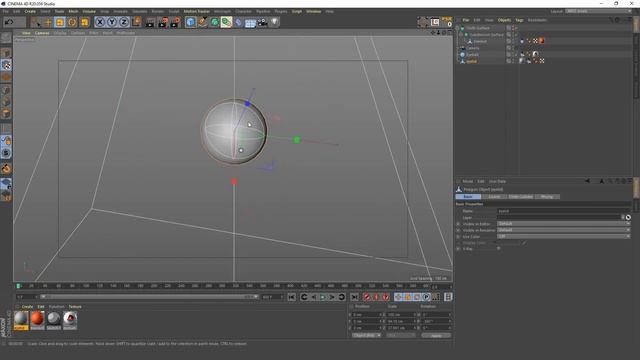Screen dimensions: 640x360
Task: Toggle Autokeying button
Action: click(376, 297)
